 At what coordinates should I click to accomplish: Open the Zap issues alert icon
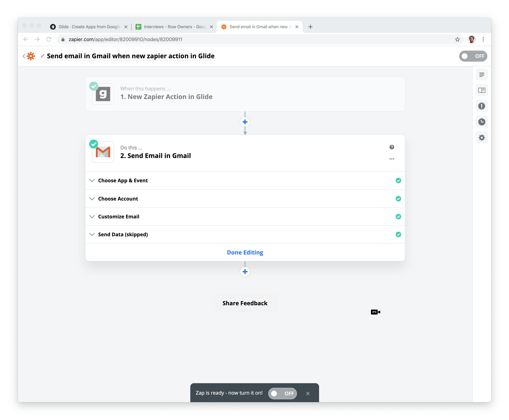click(x=481, y=106)
